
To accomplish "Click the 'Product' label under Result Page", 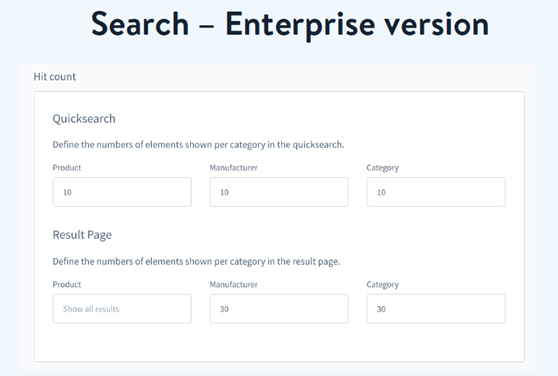I will (67, 284).
